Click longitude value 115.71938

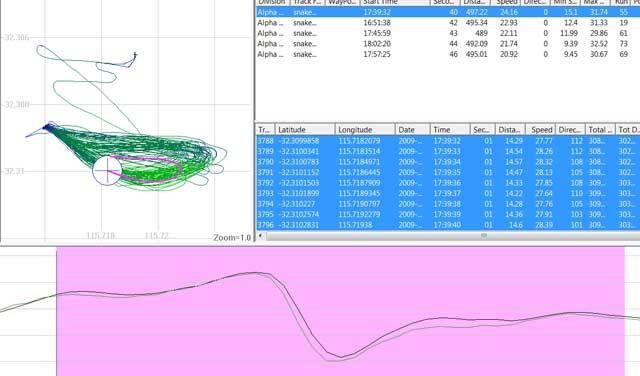coord(355,225)
